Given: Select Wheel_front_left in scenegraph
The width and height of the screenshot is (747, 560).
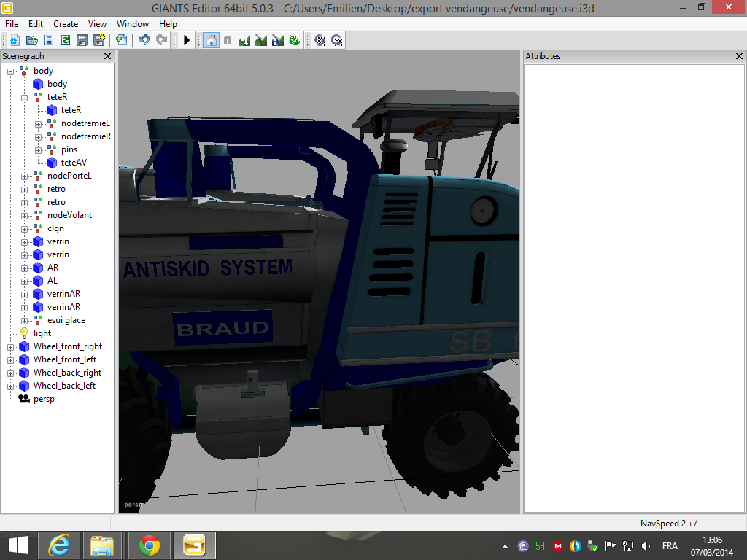Looking at the screenshot, I should coord(65,359).
